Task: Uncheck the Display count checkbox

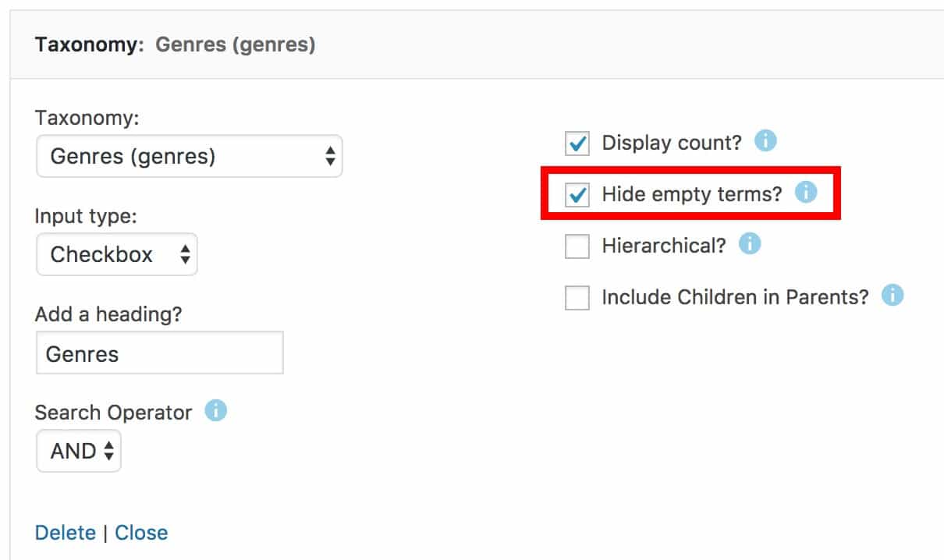Action: coord(577,142)
